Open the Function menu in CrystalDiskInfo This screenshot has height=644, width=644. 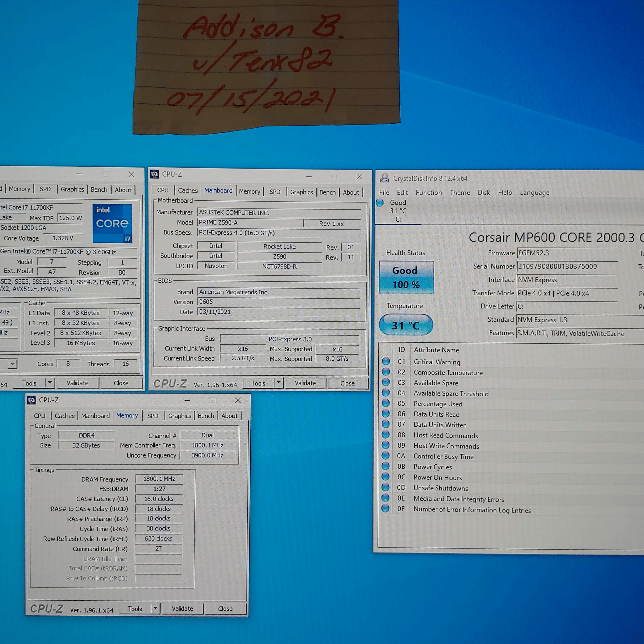point(429,192)
